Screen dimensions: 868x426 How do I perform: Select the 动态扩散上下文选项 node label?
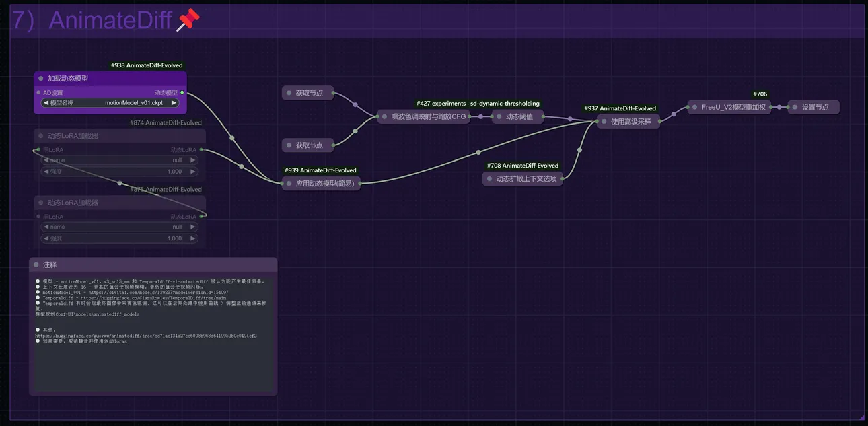coord(527,179)
